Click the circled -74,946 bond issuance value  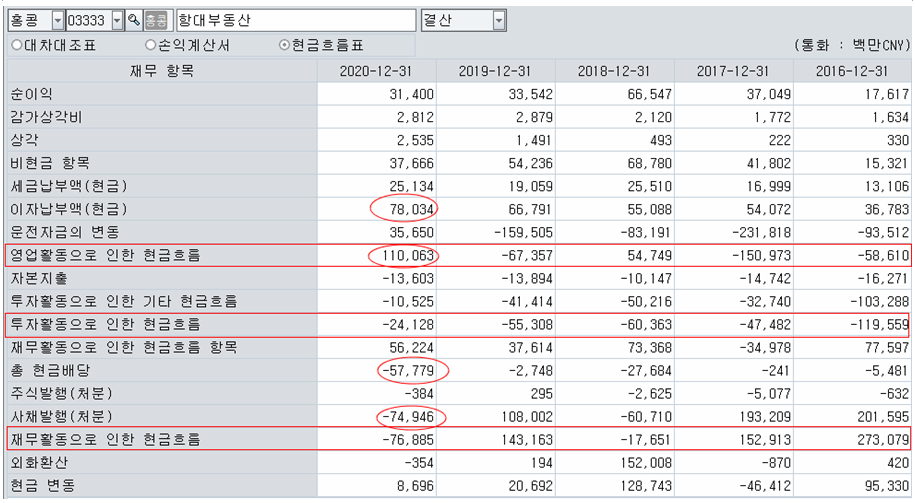412,416
